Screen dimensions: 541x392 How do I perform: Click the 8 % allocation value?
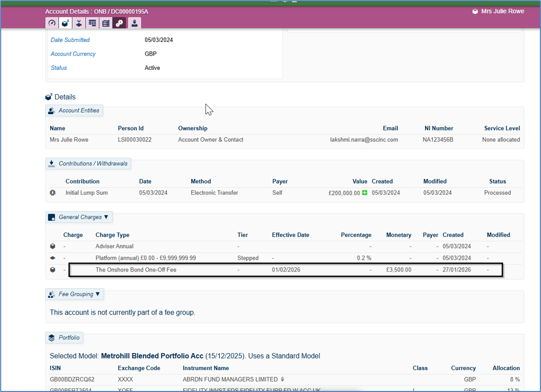click(515, 379)
